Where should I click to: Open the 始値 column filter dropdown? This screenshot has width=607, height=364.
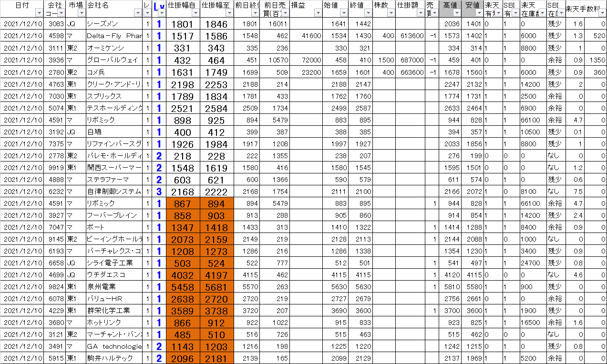click(x=344, y=13)
